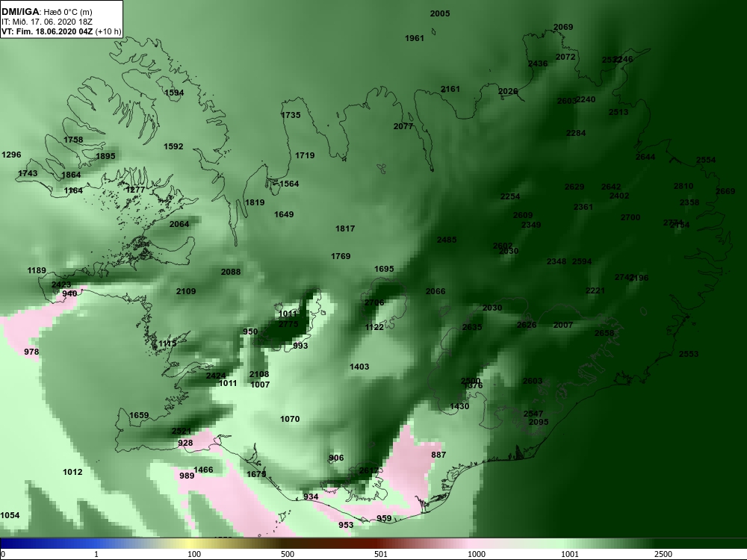This screenshot has width=747, height=560.
Task: Pick the 887 reading in the pink zone
Action: tap(438, 455)
